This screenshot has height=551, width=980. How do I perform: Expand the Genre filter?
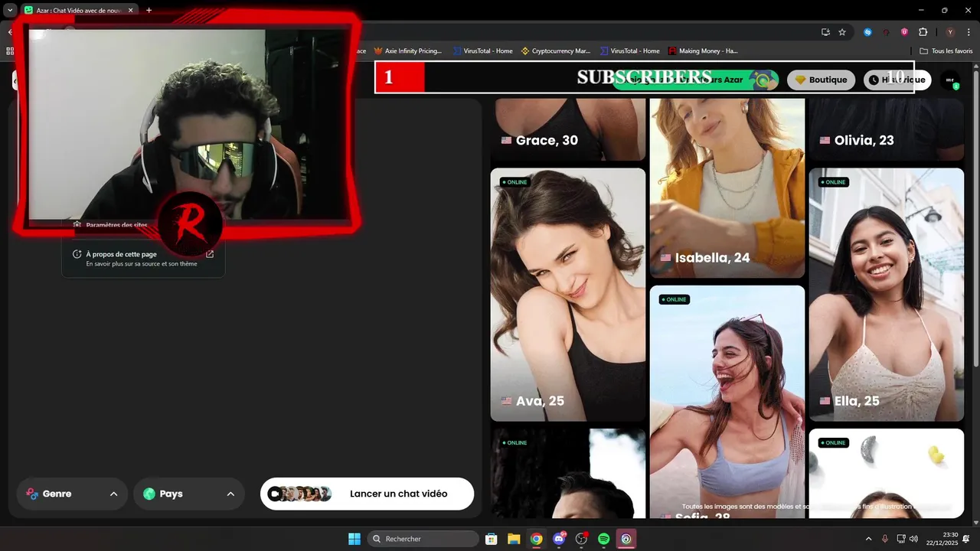72,494
